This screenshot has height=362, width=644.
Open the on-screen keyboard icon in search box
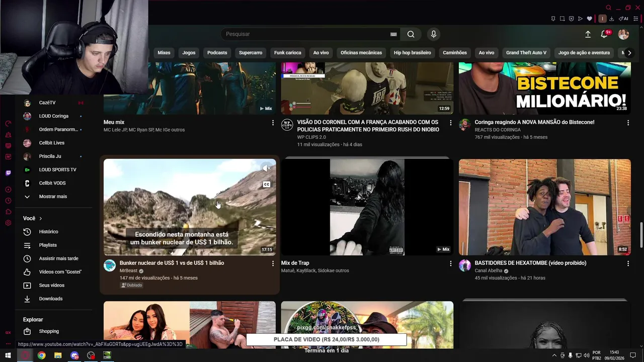[393, 34]
